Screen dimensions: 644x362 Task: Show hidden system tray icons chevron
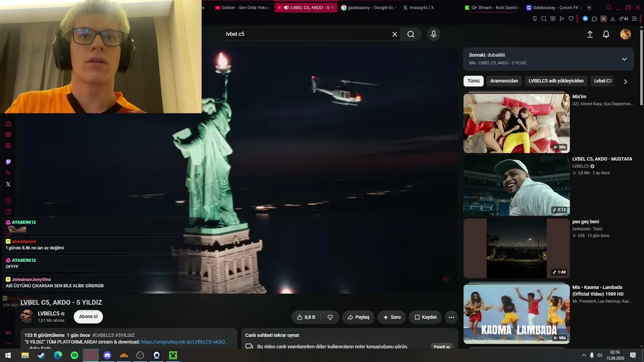(584, 355)
